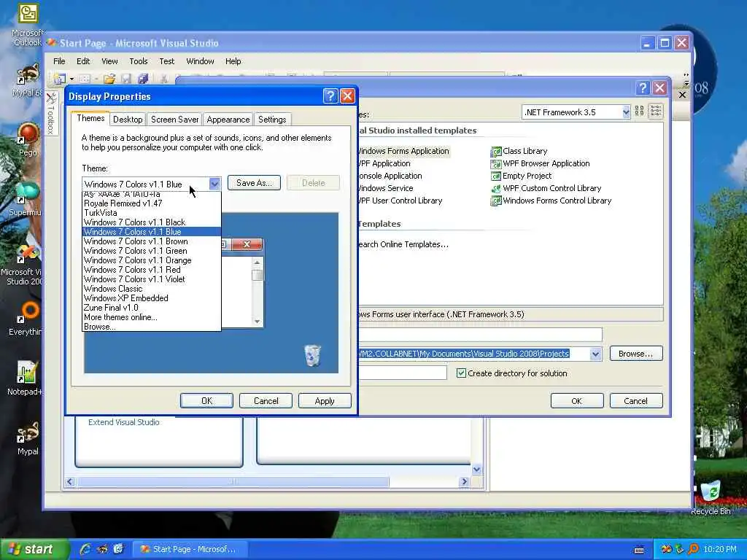Open the Tools menu in Visual Studio
The image size is (747, 560).
tap(139, 61)
